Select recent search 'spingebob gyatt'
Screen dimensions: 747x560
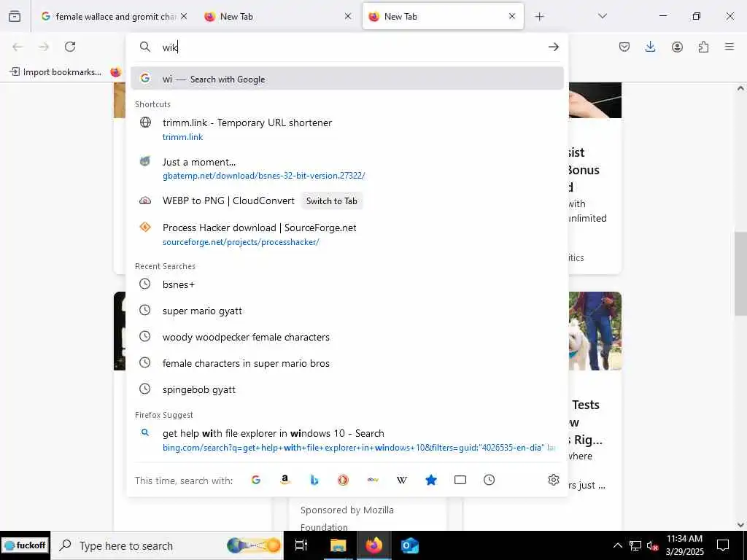[347, 389]
